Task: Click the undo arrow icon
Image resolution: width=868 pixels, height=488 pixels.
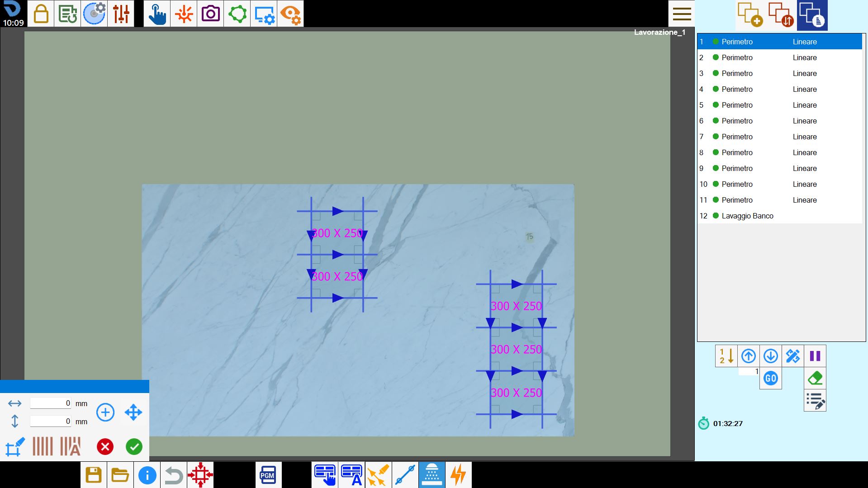Action: point(174,475)
